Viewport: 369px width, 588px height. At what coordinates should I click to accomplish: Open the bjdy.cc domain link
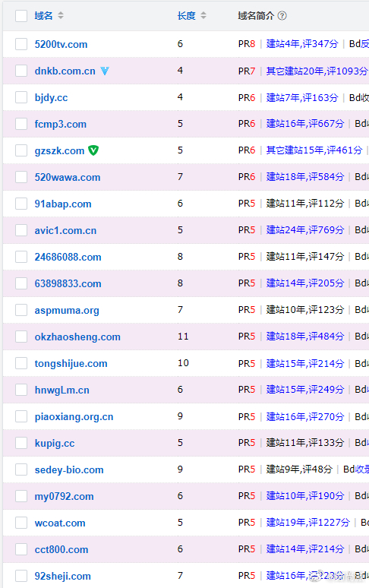tap(52, 98)
